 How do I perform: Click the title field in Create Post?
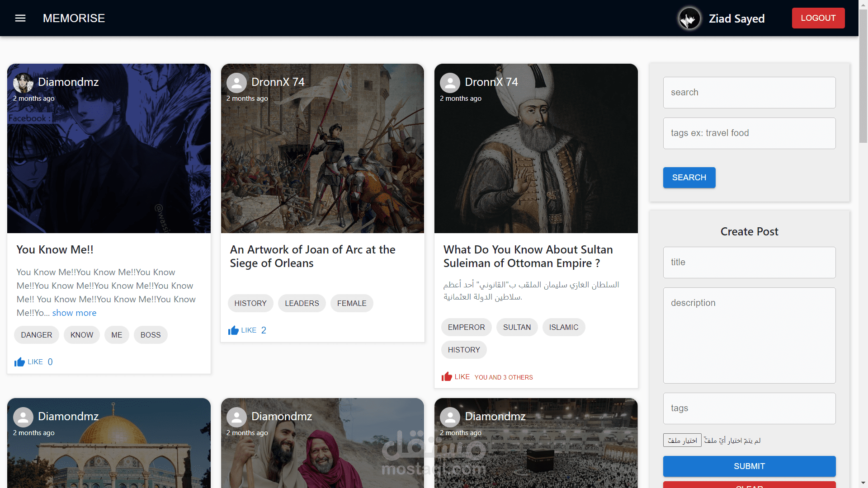pyautogui.click(x=749, y=262)
